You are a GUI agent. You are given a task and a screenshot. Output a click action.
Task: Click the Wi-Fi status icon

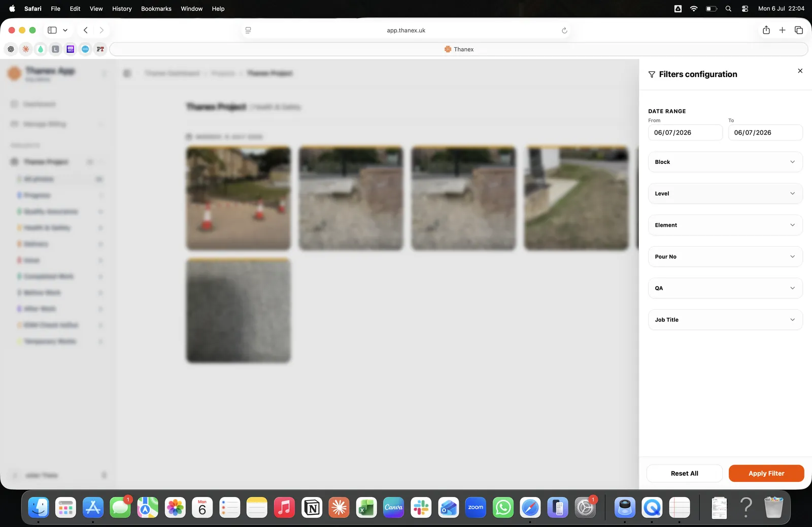pos(694,9)
